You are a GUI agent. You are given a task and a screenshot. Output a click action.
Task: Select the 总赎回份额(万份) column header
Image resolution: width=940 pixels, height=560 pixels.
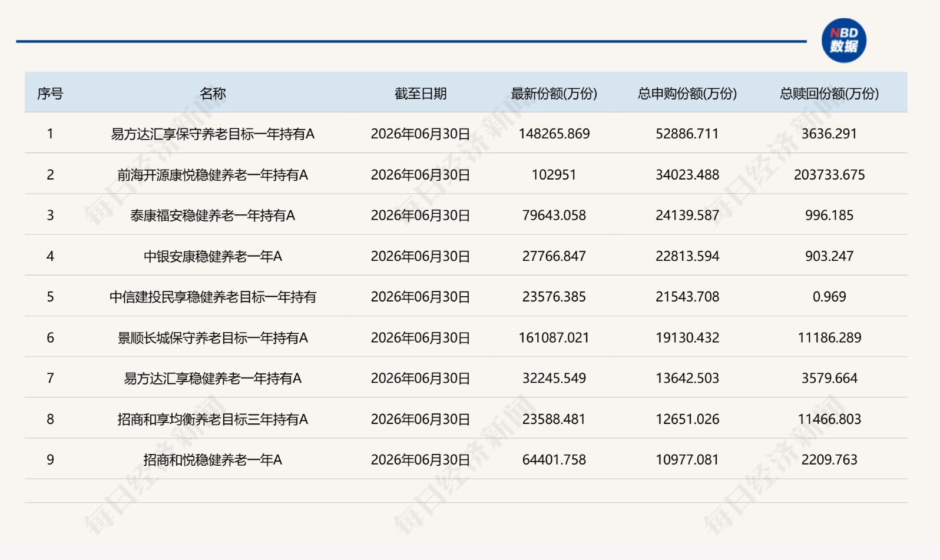[829, 94]
